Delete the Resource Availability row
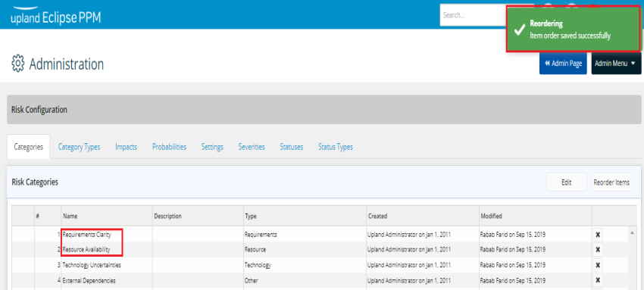Image resolution: width=644 pixels, height=290 pixels. [x=598, y=249]
